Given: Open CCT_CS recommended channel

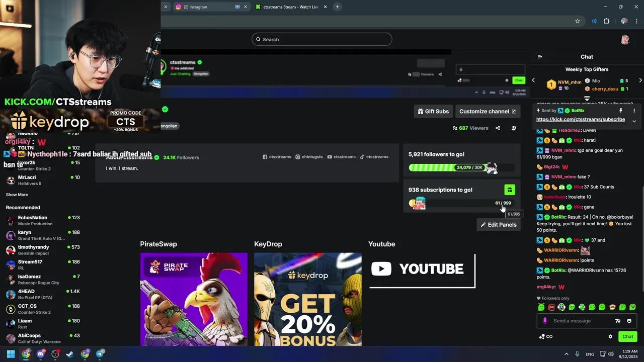Looking at the screenshot, I should [43, 309].
